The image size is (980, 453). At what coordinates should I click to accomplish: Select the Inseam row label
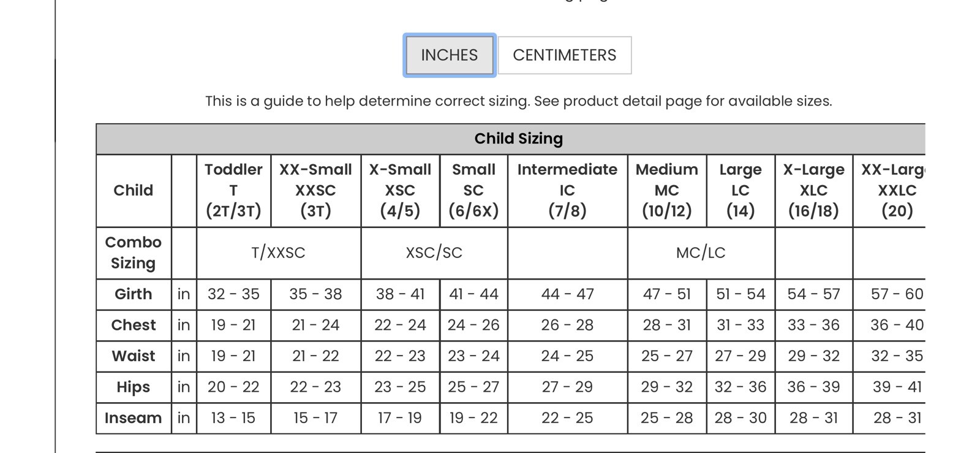tap(133, 418)
